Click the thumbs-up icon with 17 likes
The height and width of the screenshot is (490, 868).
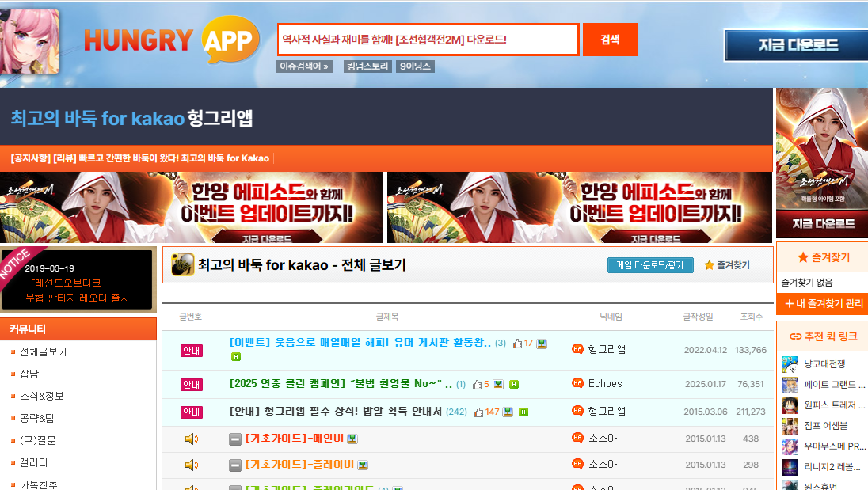pos(518,344)
